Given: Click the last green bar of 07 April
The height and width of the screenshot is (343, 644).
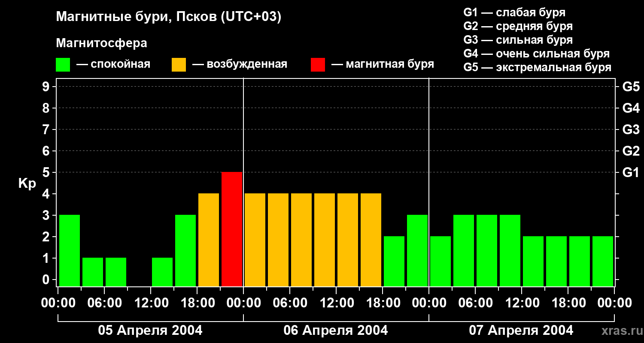Looking at the screenshot, I should click(603, 261).
